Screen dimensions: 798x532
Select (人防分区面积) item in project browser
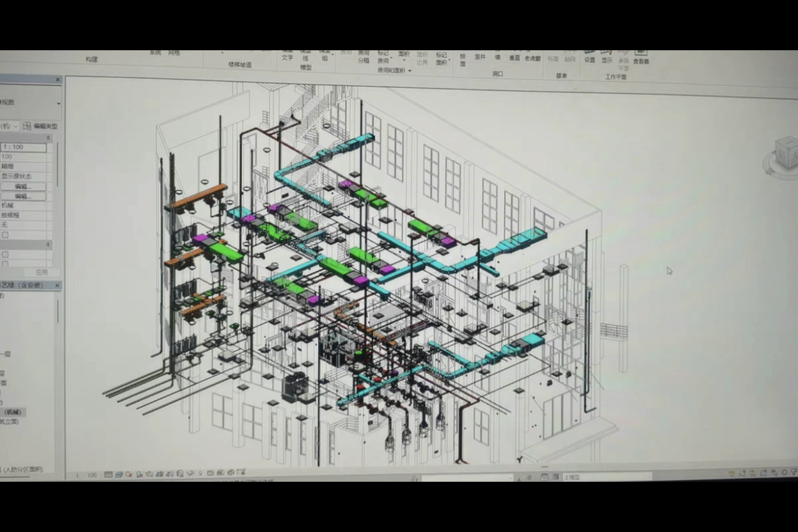tap(23, 469)
